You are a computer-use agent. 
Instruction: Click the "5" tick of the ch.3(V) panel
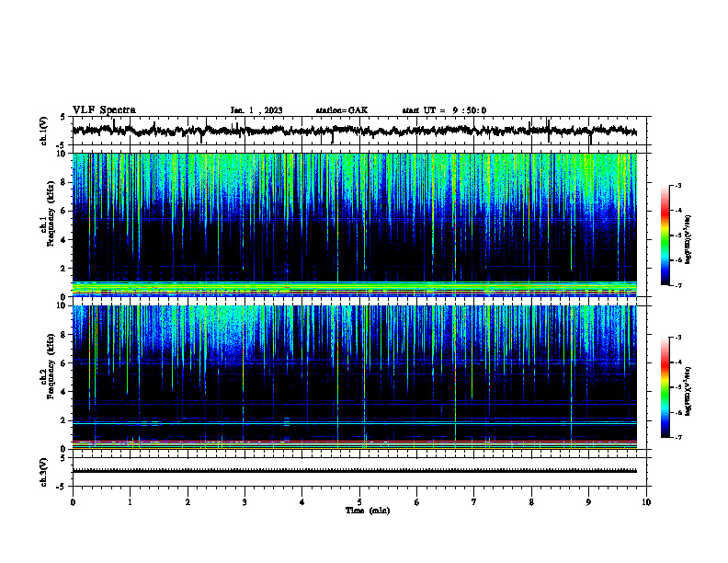[x=63, y=458]
